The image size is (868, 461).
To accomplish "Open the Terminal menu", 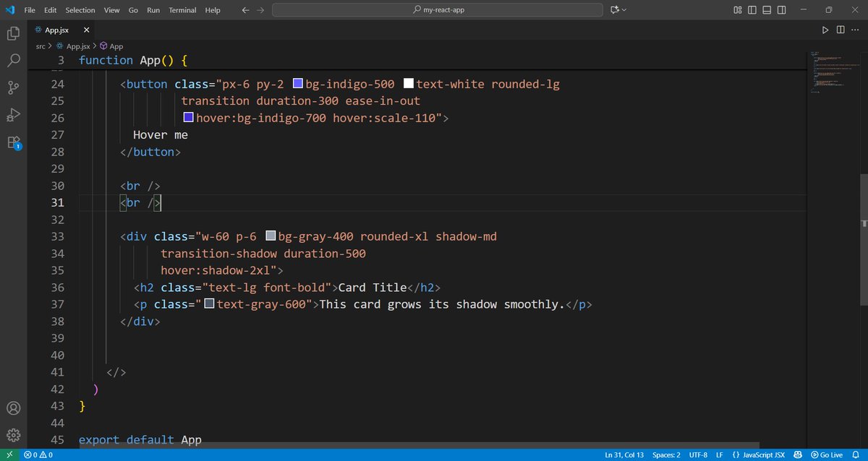I will point(184,10).
